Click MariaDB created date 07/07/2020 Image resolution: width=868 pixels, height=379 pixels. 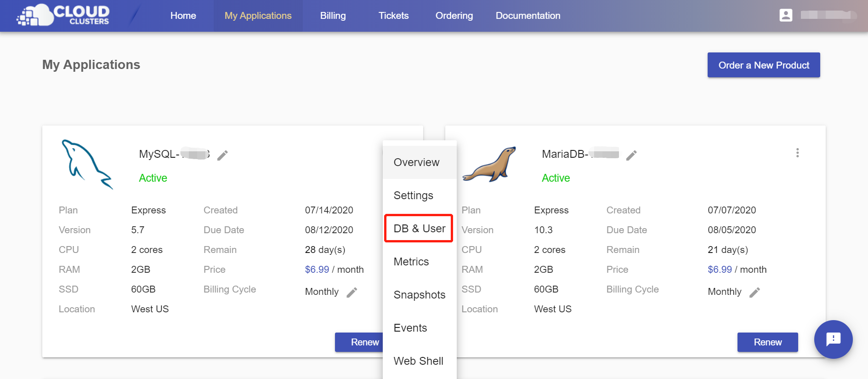point(732,210)
